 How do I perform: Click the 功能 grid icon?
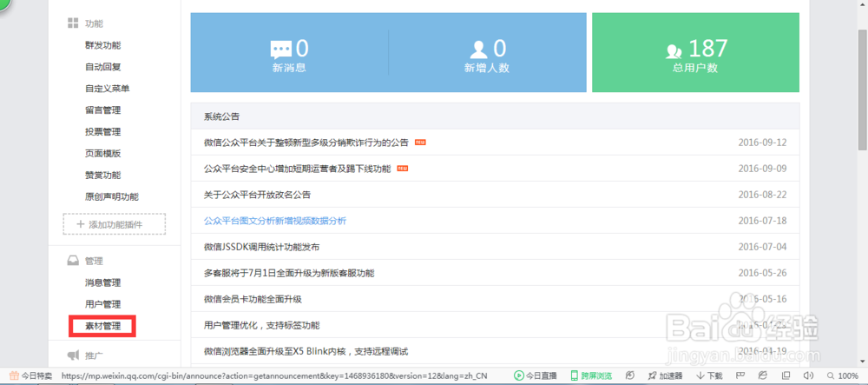point(73,23)
